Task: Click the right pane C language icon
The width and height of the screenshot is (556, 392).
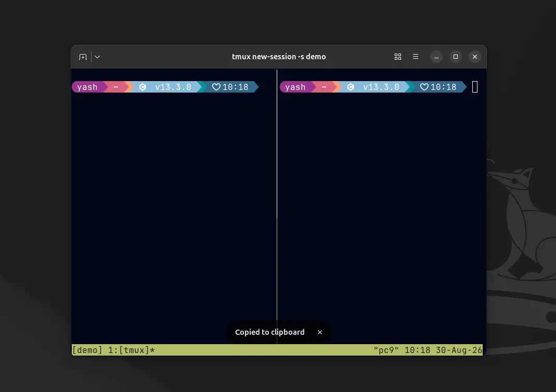Action: point(351,87)
